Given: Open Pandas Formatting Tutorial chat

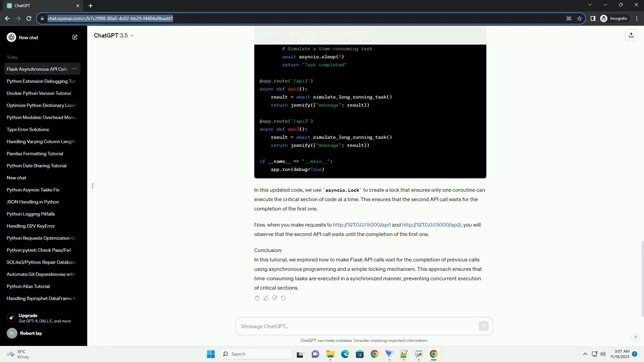Looking at the screenshot, I should pyautogui.click(x=41, y=153).
